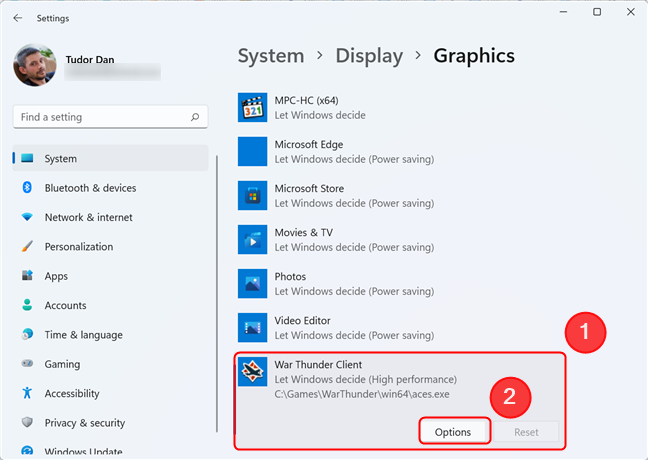The image size is (648, 460).
Task: Open the Tudor Dan profile picture
Action: 35,65
